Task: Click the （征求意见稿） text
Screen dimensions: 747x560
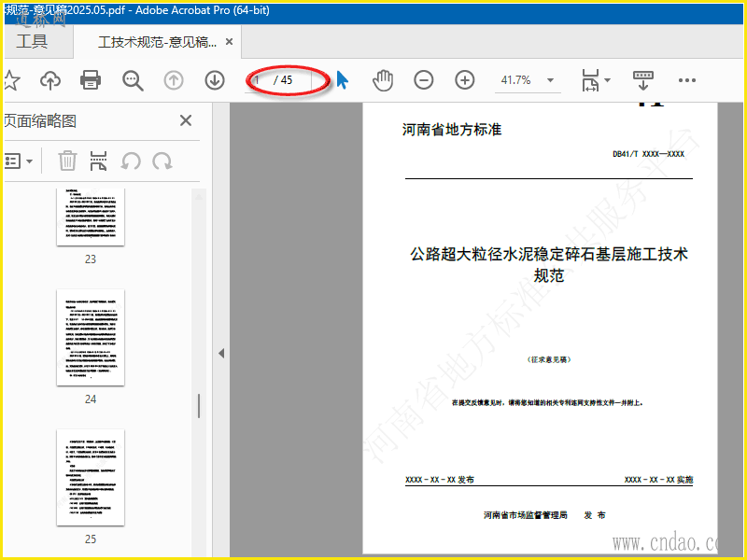Action: (549, 359)
